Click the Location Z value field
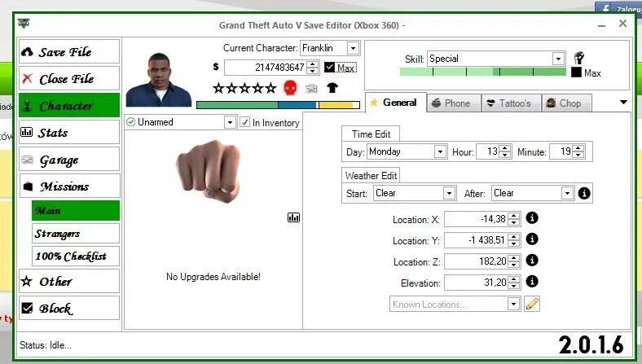This screenshot has width=642, height=364. tap(476, 261)
